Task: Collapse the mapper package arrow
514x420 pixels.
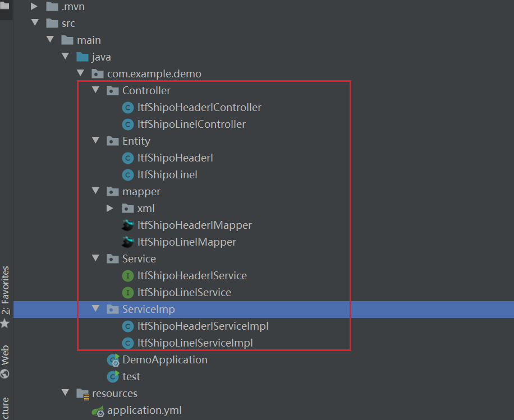Action: point(96,191)
